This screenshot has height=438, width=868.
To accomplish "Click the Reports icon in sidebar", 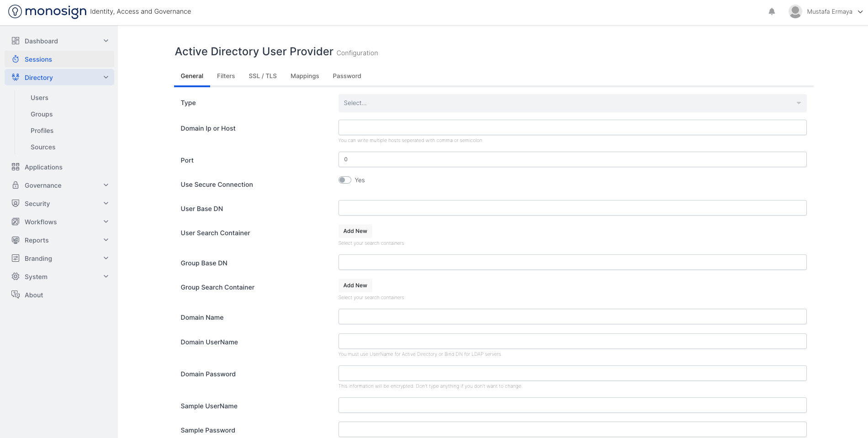I will tap(16, 240).
